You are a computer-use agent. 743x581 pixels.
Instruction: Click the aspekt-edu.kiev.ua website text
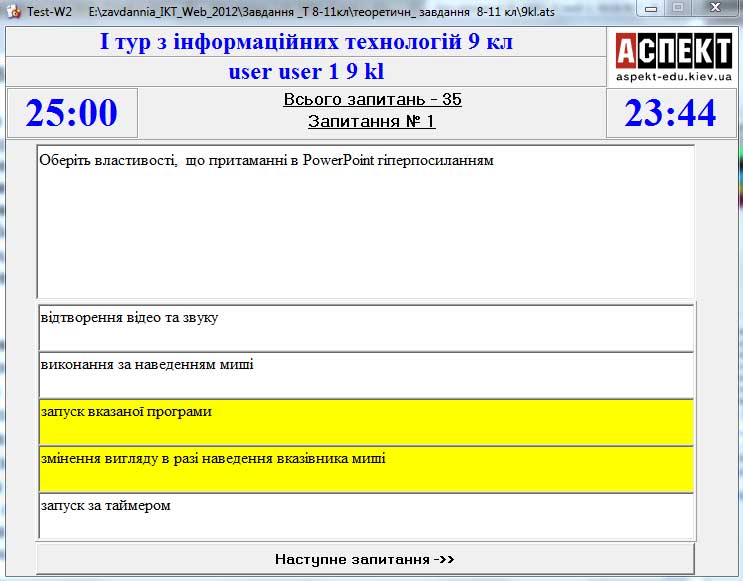click(x=673, y=76)
